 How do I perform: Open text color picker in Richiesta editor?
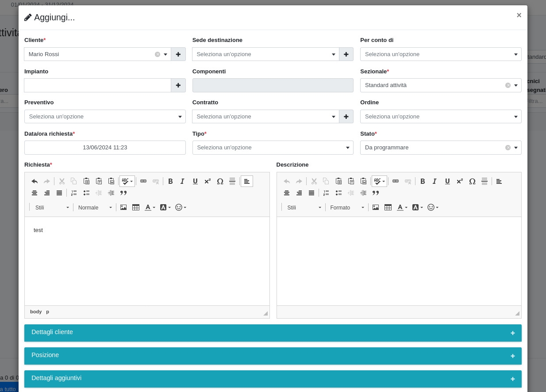point(150,207)
